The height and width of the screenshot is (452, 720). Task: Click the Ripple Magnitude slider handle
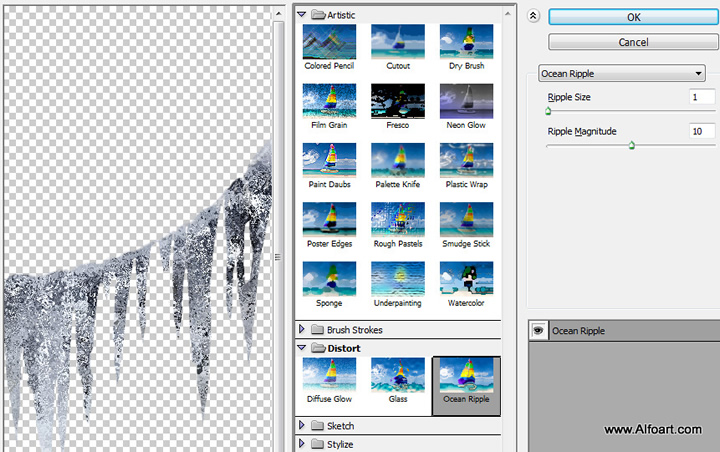coord(632,145)
